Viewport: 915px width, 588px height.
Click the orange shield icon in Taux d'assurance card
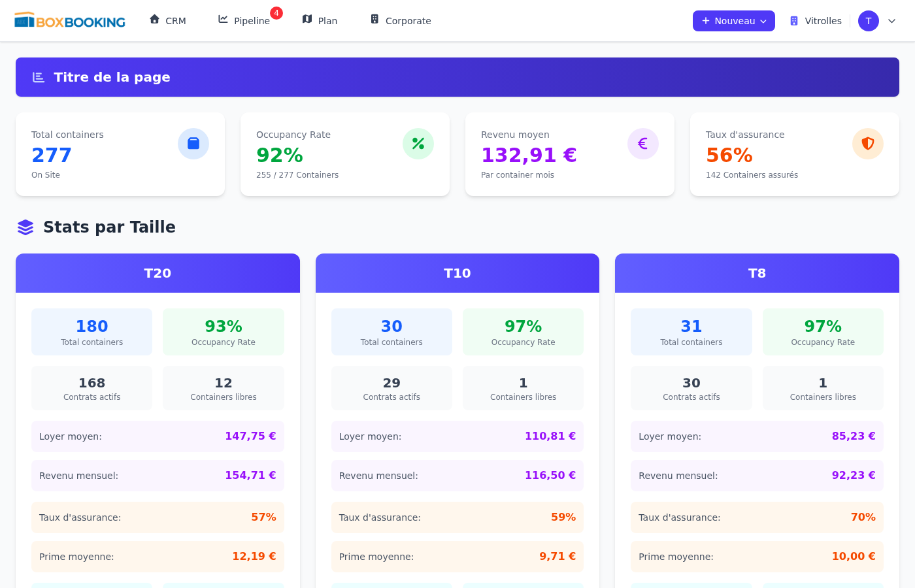coord(868,144)
